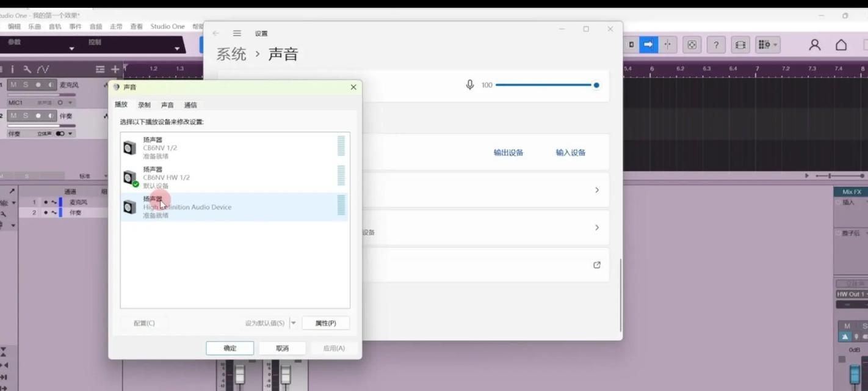The height and width of the screenshot is (391, 868).
Task: Click the 配置(C) button
Action: point(144,323)
